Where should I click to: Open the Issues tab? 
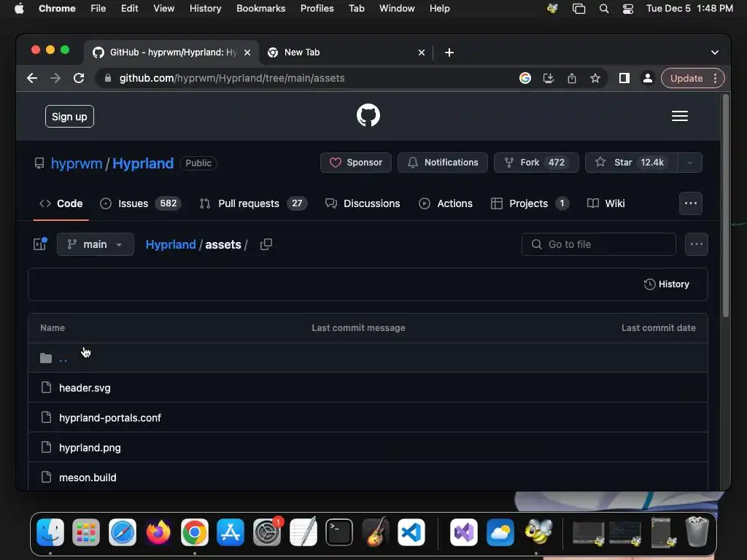point(140,203)
